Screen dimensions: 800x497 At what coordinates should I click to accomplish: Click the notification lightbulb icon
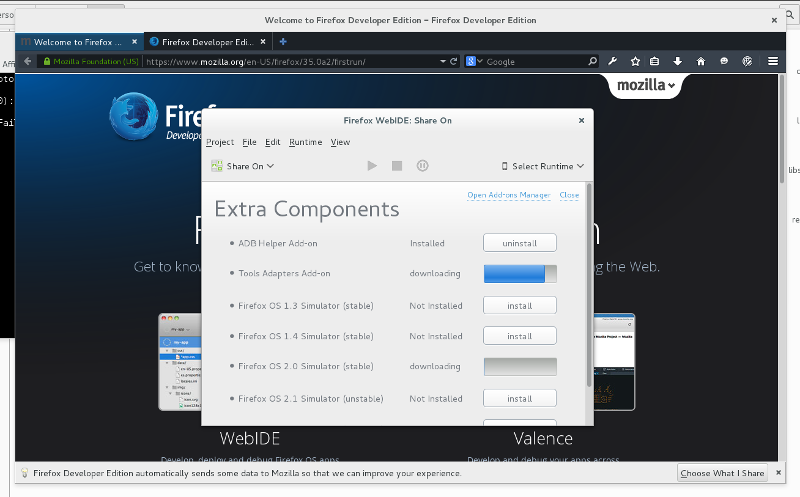[24, 473]
